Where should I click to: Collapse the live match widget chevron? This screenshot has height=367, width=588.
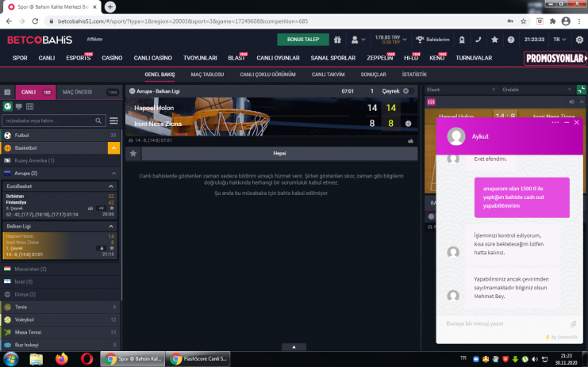tap(582, 102)
